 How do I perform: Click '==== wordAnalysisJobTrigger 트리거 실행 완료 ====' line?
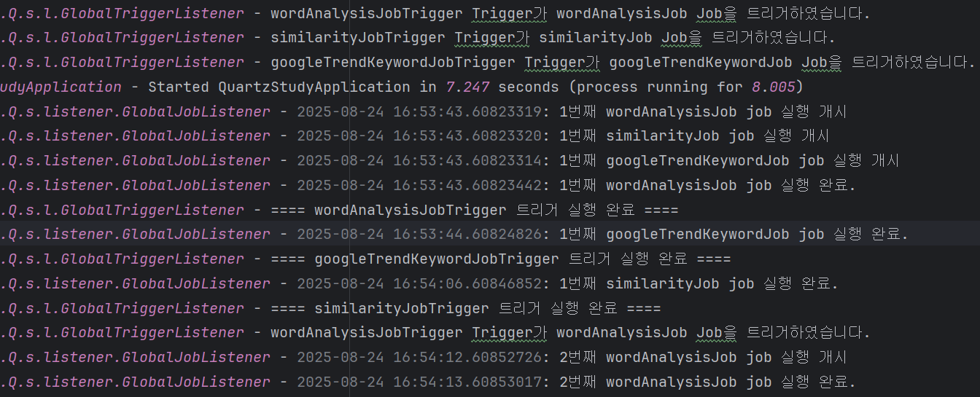475,210
